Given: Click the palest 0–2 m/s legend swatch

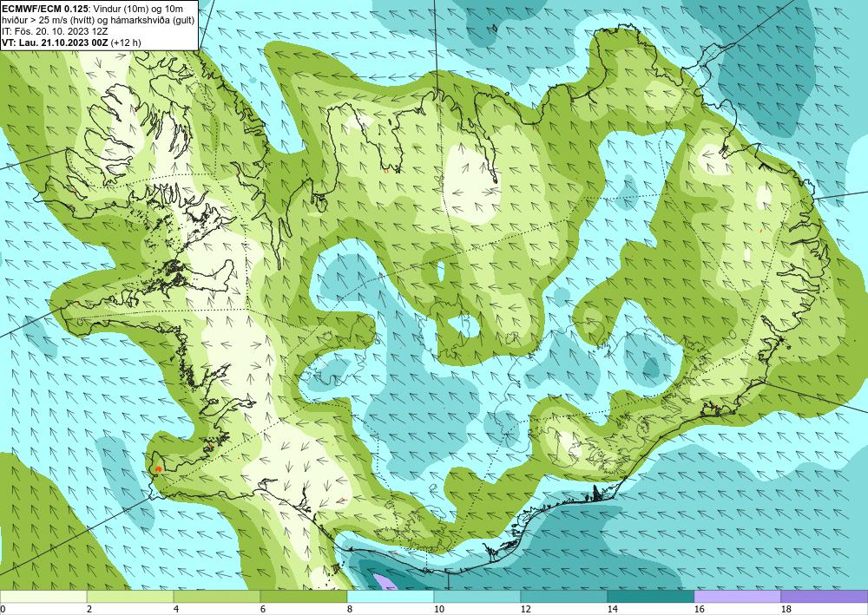Looking at the screenshot, I should coord(43,596).
